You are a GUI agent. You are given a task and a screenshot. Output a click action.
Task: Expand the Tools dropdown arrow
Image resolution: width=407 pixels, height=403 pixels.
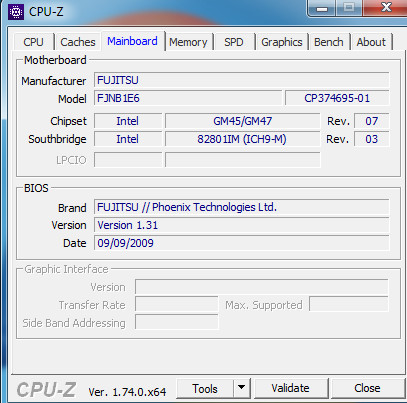[242, 388]
